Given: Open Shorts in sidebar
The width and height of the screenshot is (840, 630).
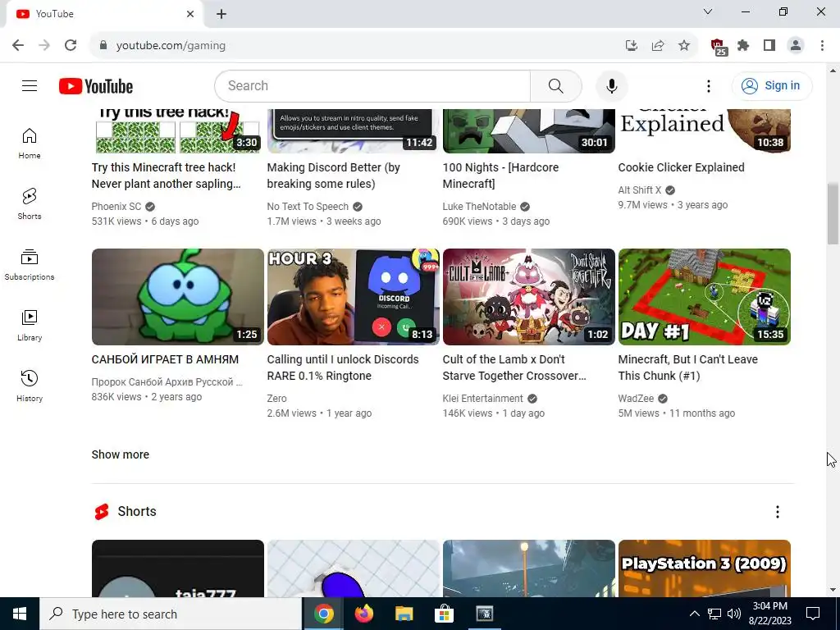Looking at the screenshot, I should (x=30, y=204).
